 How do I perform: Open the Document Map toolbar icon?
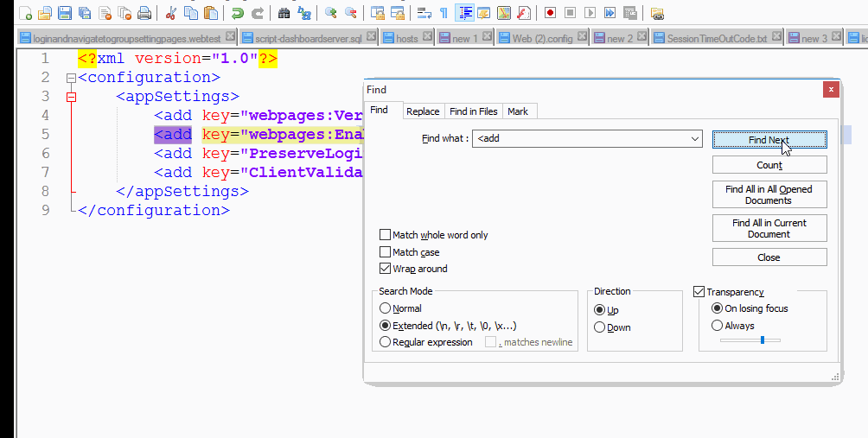504,13
